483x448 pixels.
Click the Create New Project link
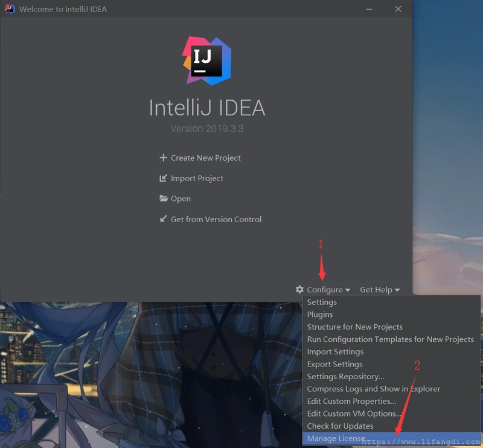coord(205,158)
